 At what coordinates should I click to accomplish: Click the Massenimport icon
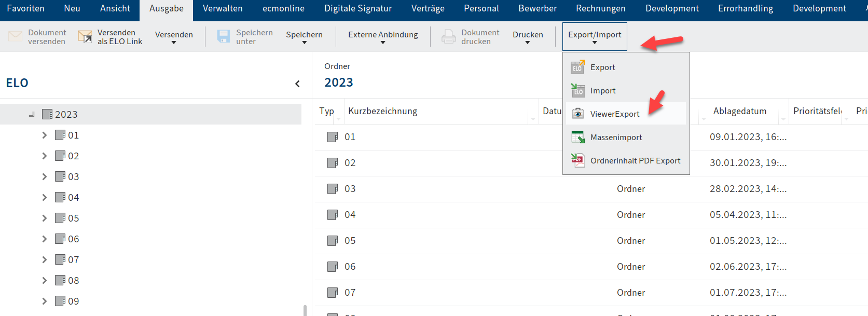(577, 137)
